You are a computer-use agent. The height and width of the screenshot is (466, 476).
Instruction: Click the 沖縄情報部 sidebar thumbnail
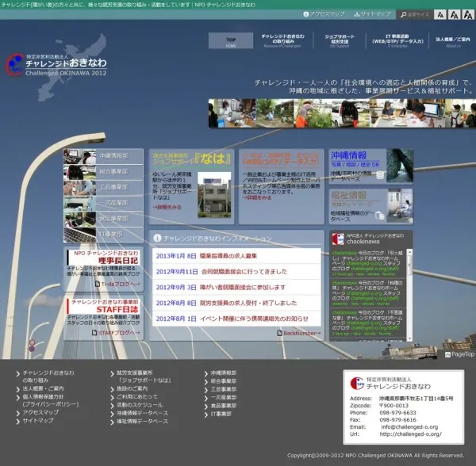79,155
